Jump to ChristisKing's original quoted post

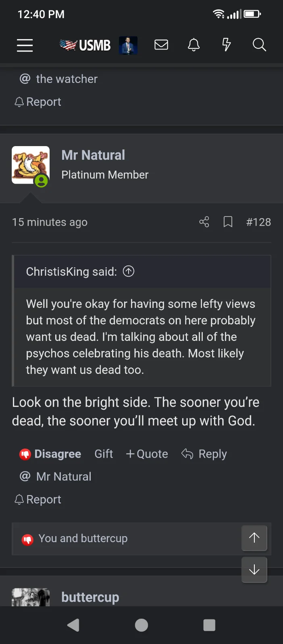(x=129, y=271)
